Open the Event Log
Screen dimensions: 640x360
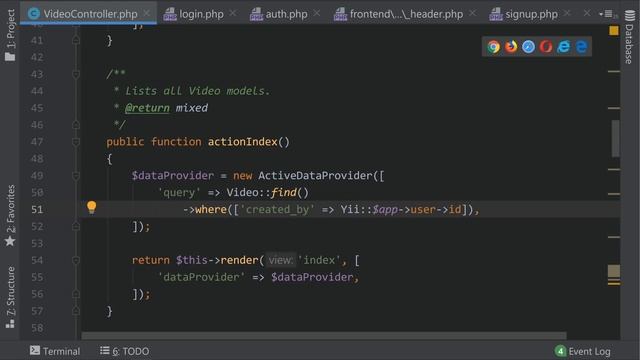point(583,351)
